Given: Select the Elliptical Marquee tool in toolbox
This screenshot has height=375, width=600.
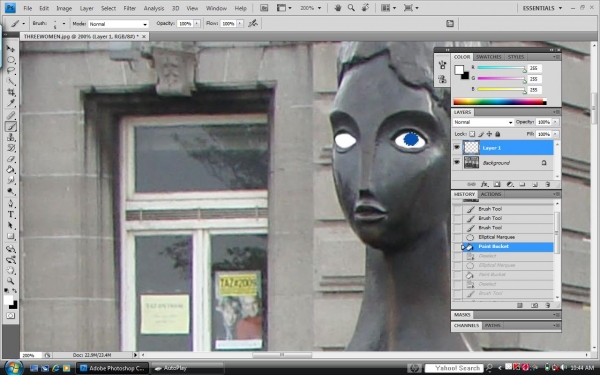Looking at the screenshot, I should [11, 60].
